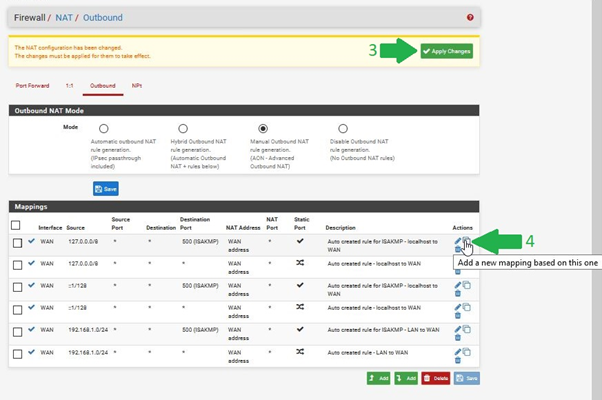Copy the localhost to WAN 127.0.0.0/8 mapping
Screen dimensions: 602x400
point(467,263)
